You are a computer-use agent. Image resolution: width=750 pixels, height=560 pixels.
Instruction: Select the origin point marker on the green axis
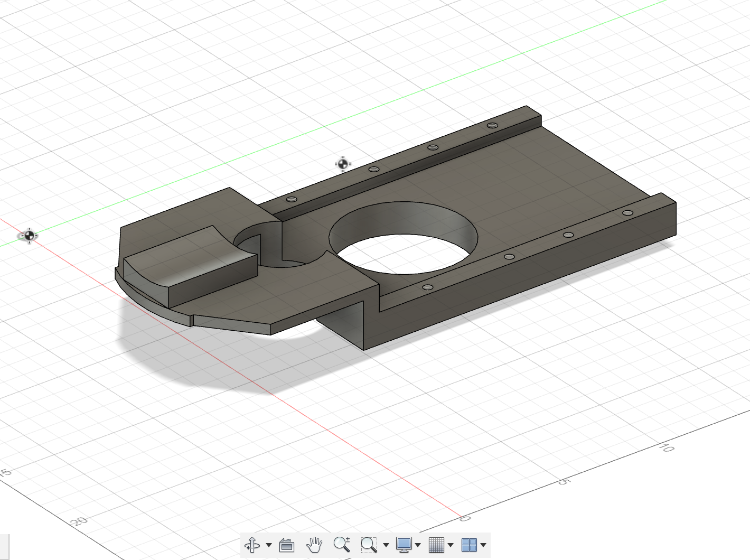(29, 236)
